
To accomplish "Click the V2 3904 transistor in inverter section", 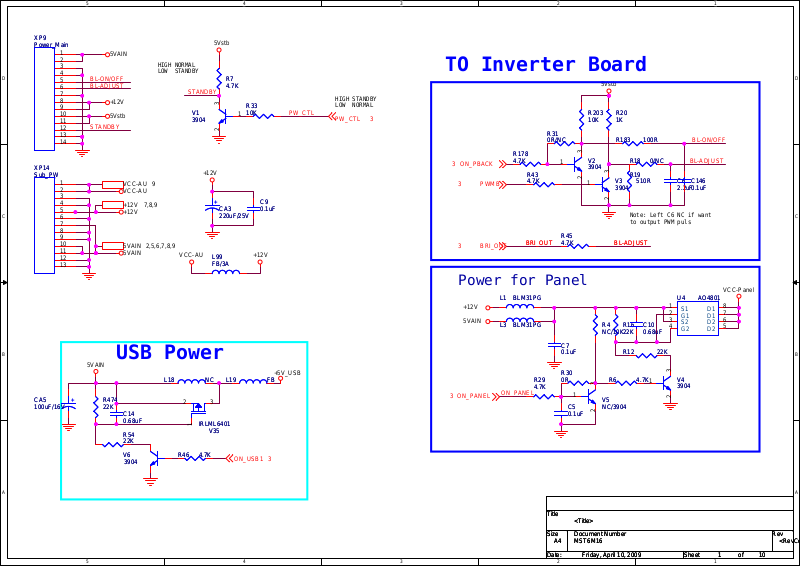I will (x=579, y=165).
